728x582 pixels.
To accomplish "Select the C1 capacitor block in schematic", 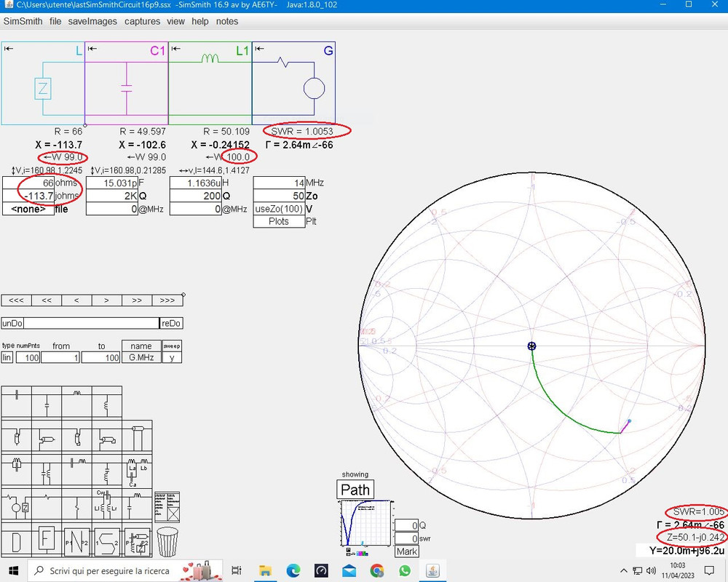I will pos(126,84).
